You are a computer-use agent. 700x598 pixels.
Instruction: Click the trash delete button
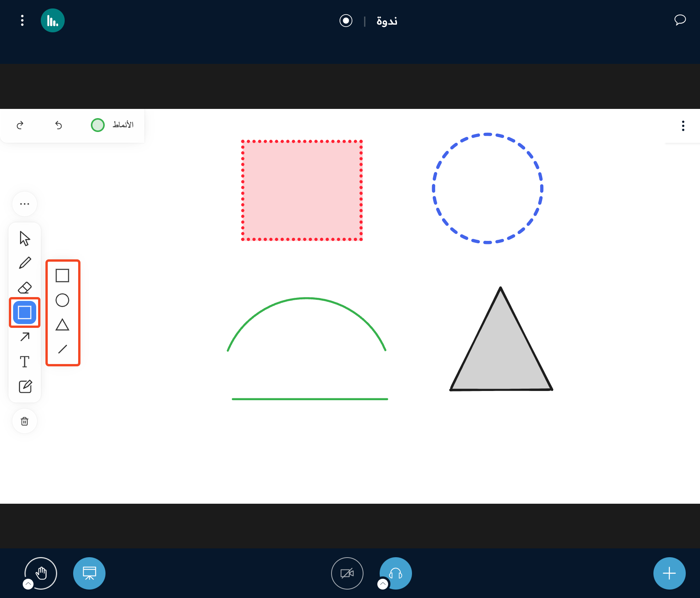pos(25,421)
